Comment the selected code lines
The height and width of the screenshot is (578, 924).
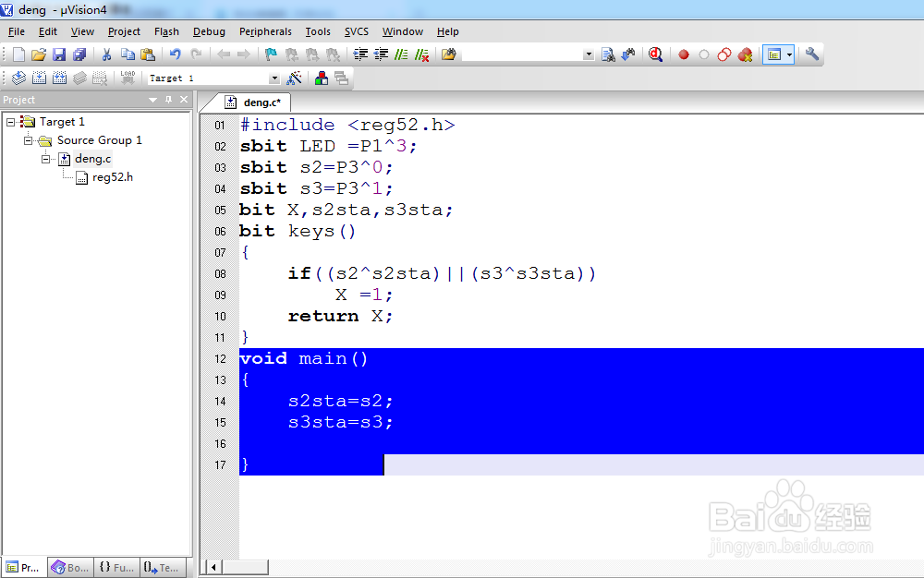tap(401, 54)
